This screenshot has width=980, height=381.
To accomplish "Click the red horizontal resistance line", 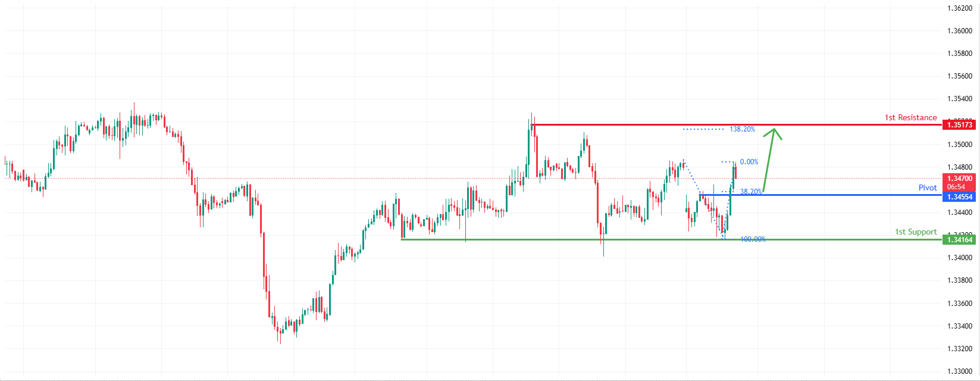I will click(x=655, y=124).
